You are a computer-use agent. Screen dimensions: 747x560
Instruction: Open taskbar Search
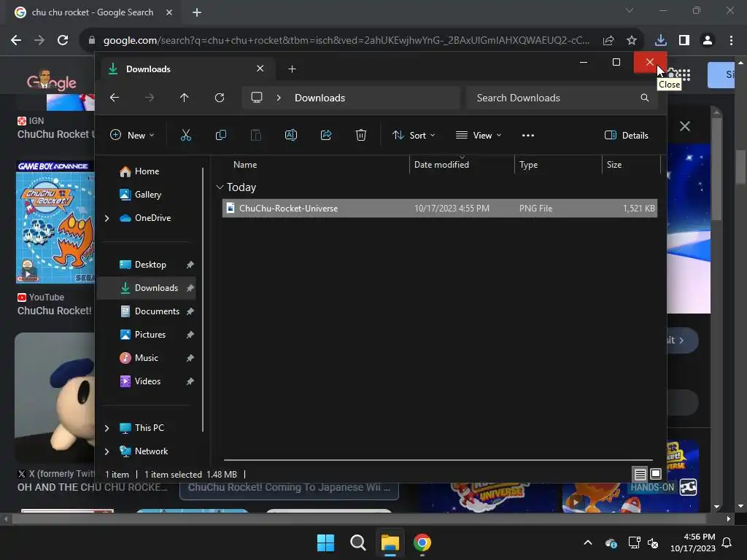click(x=357, y=542)
